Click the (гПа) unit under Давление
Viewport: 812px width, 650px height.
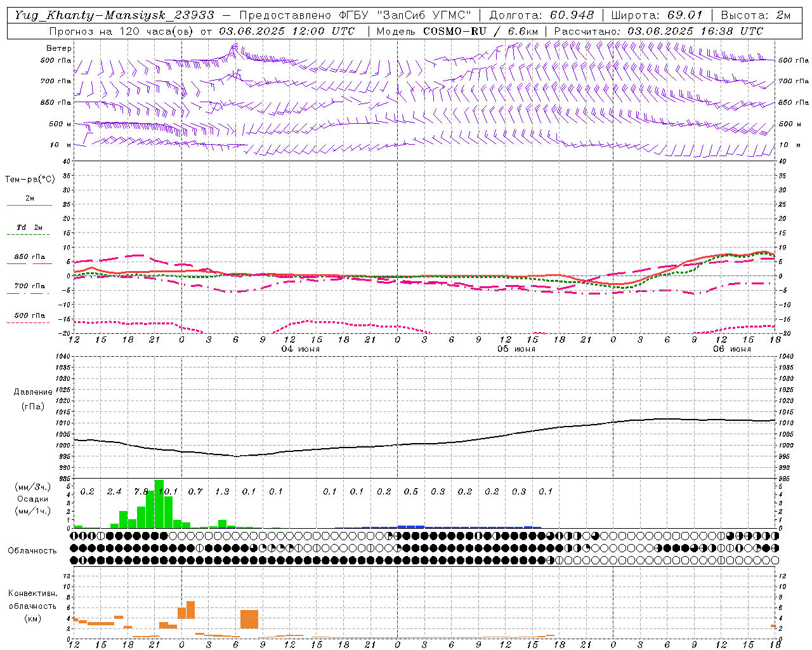tap(33, 407)
